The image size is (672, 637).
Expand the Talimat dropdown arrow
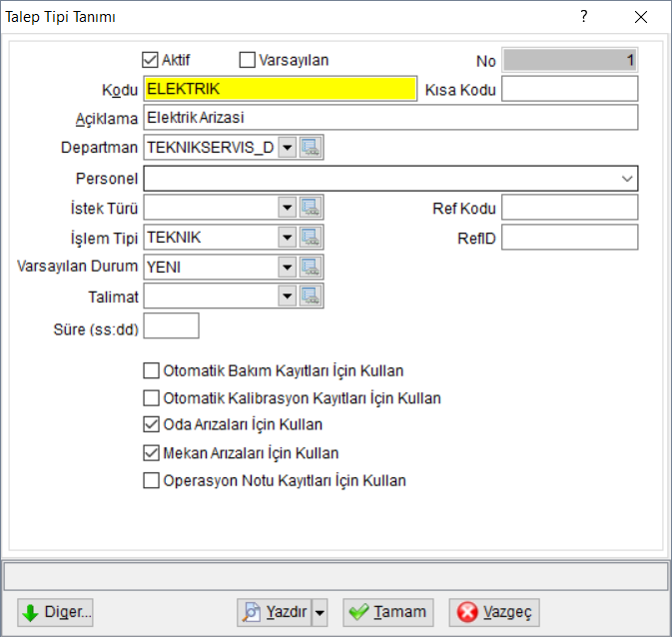coord(288,296)
